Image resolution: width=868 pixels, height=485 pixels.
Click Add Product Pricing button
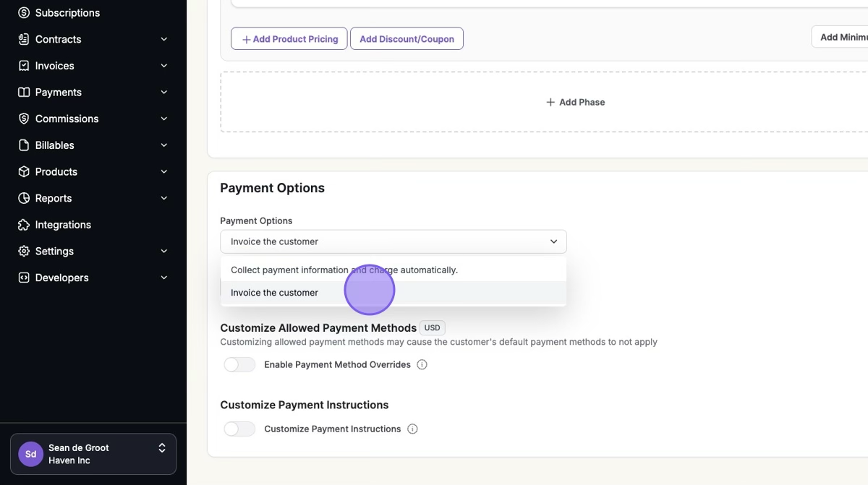coord(289,39)
